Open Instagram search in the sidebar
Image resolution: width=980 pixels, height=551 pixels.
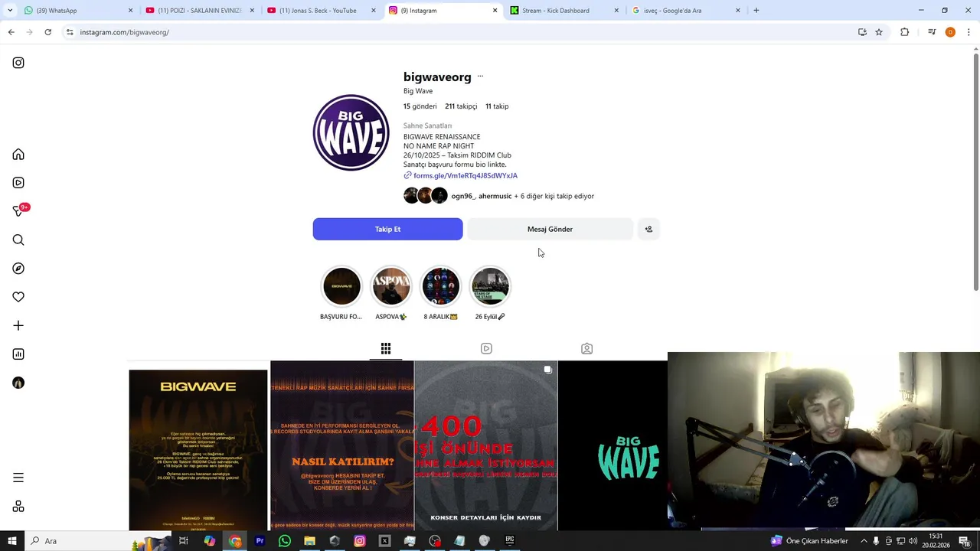coord(18,240)
